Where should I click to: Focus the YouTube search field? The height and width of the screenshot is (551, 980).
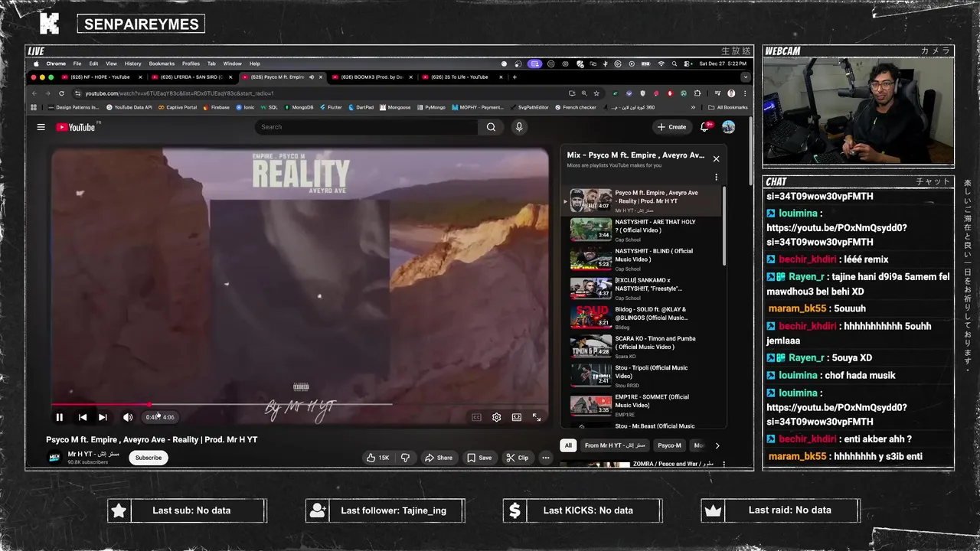(x=366, y=127)
